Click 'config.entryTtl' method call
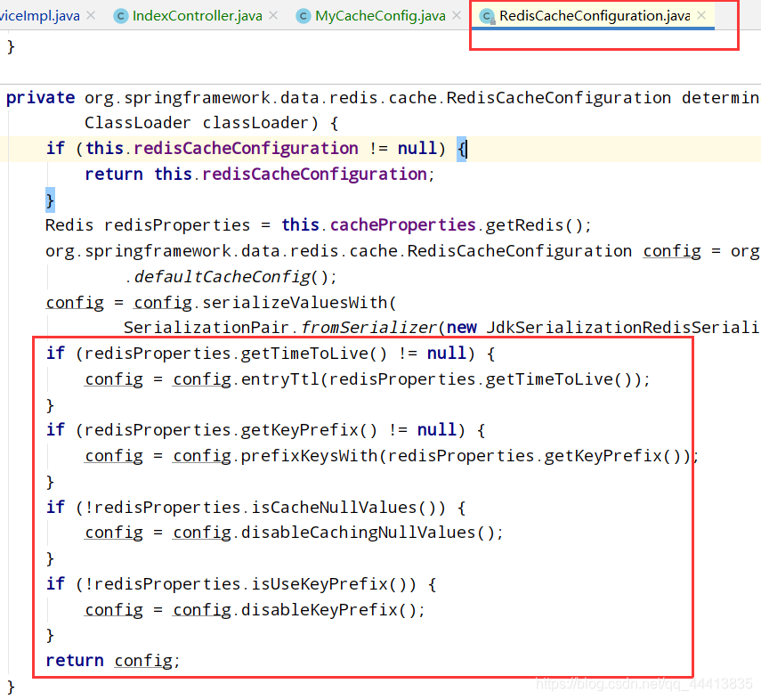The width and height of the screenshot is (761, 700). 245,378
